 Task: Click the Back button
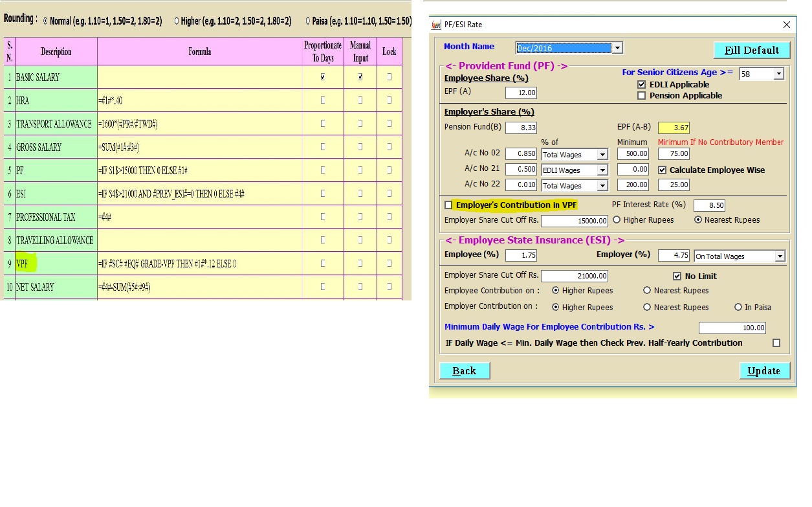(x=464, y=370)
